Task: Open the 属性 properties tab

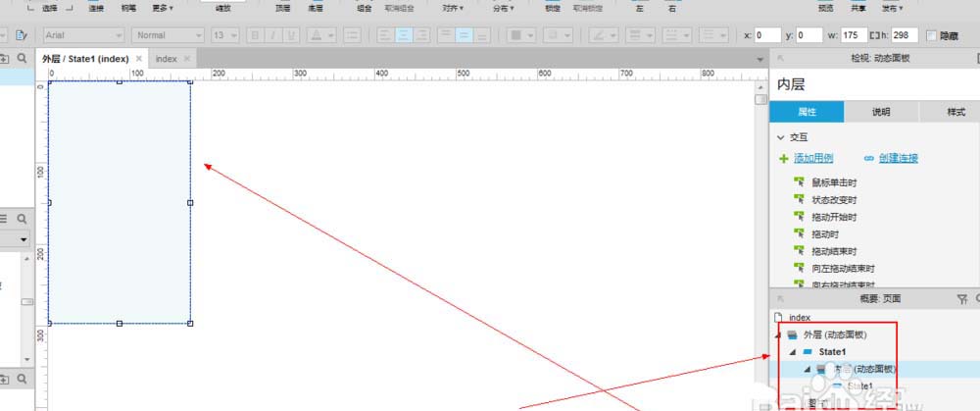Action: click(x=807, y=112)
